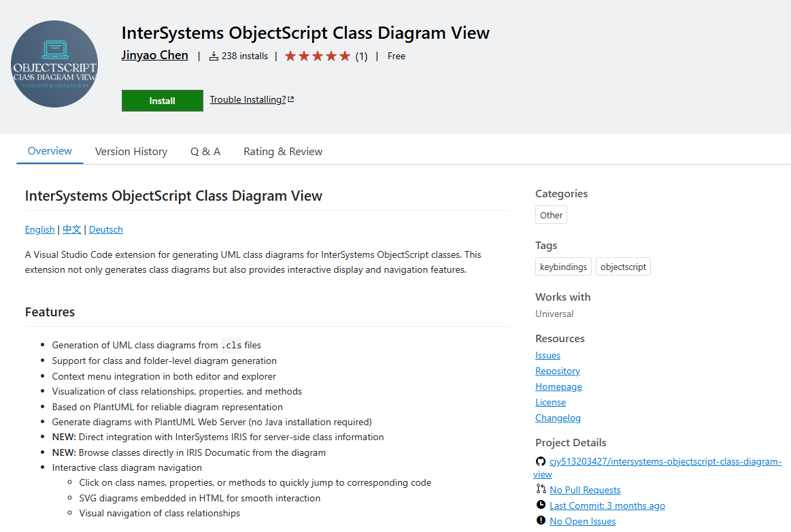791x532 pixels.
Task: Click the objectscript tag
Action: tap(623, 267)
